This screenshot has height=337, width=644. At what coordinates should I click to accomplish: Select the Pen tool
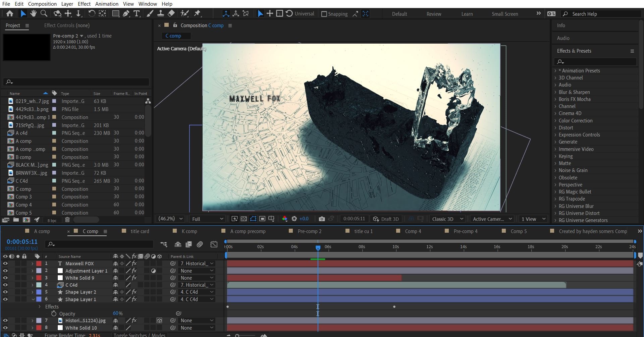tap(126, 14)
